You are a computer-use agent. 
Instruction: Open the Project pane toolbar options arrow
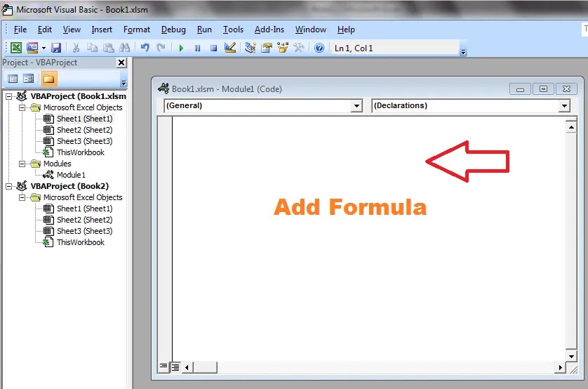pos(123,83)
